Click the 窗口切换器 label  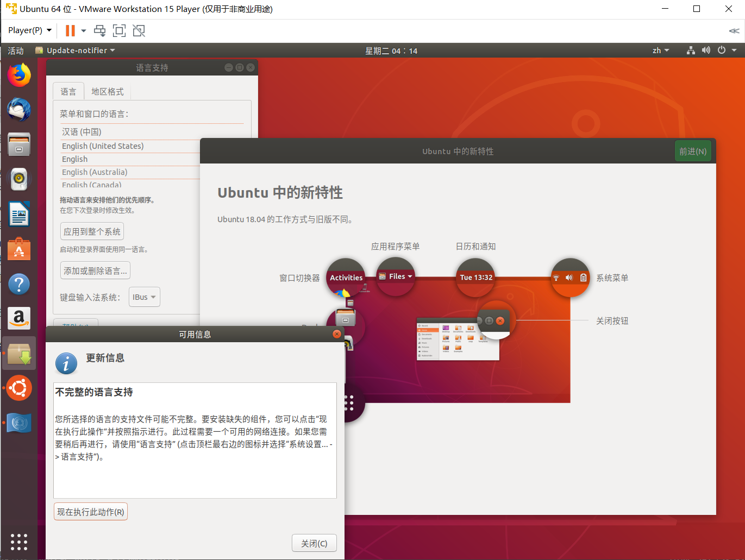299,278
